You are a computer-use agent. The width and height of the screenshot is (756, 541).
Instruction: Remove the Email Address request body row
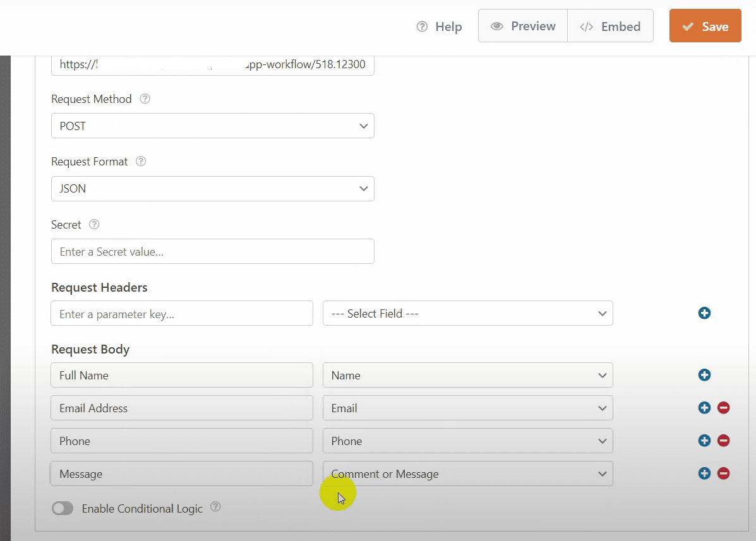(x=724, y=408)
